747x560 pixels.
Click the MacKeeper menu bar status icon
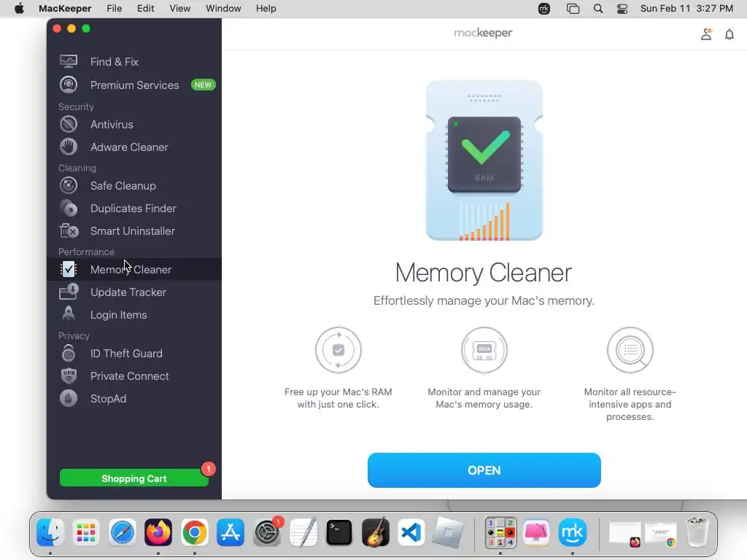point(544,9)
